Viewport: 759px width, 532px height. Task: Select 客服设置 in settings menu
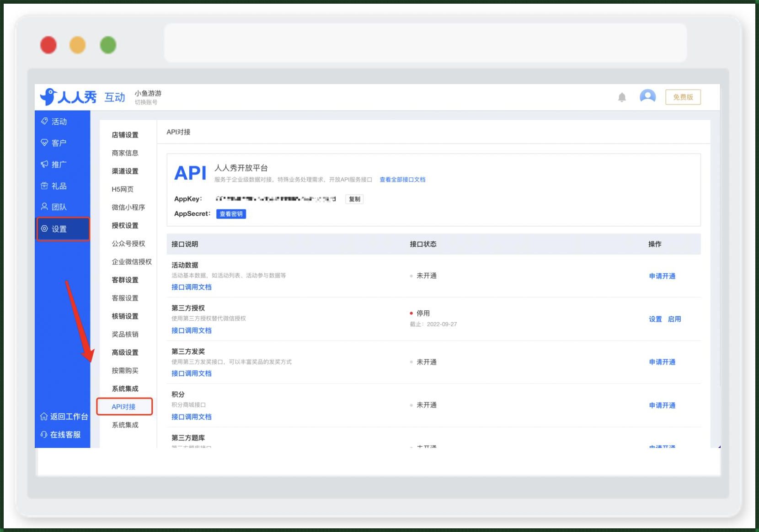pos(125,298)
